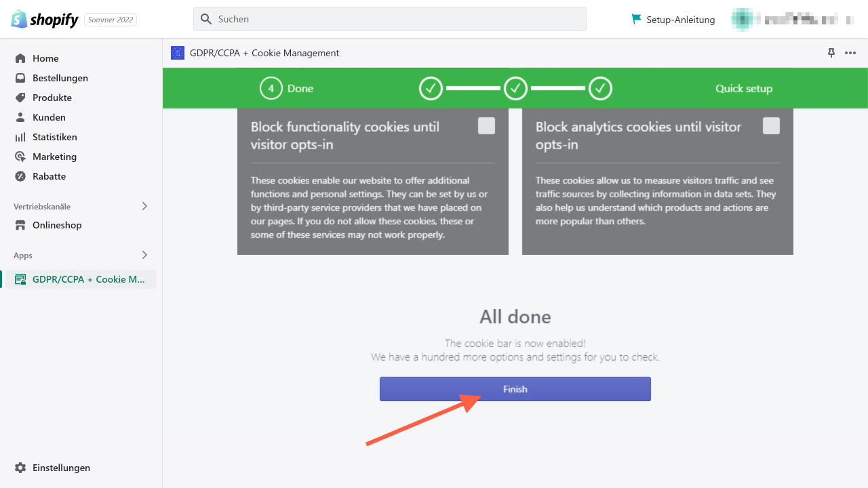The width and height of the screenshot is (868, 488).
Task: Open the user account avatar
Action: (742, 20)
